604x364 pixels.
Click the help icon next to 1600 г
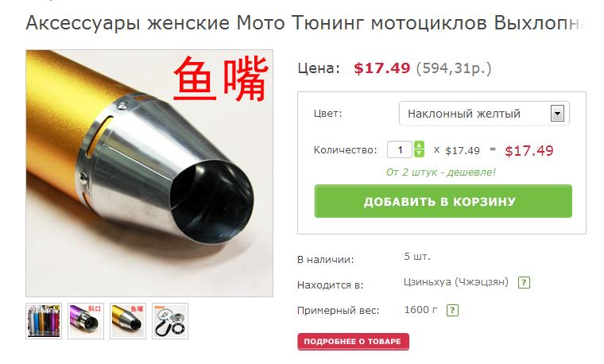[x=453, y=311]
